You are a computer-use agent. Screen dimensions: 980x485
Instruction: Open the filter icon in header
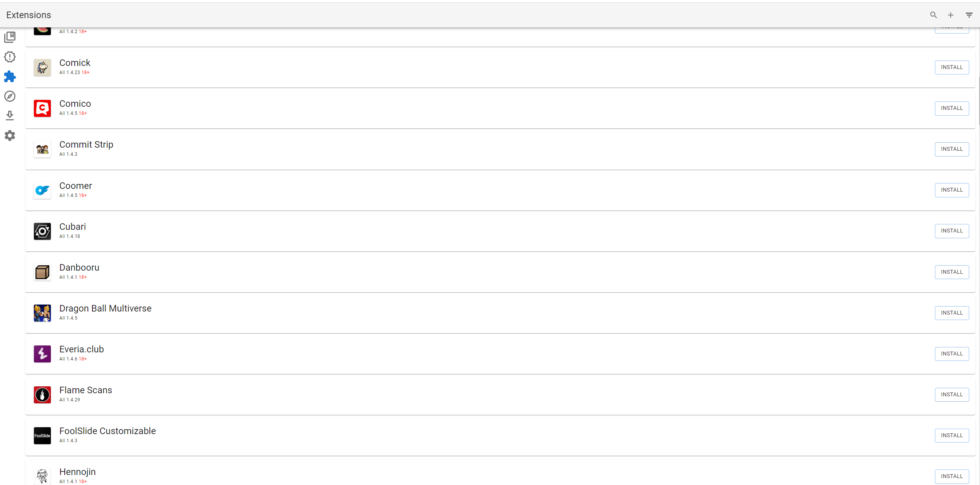click(x=969, y=15)
